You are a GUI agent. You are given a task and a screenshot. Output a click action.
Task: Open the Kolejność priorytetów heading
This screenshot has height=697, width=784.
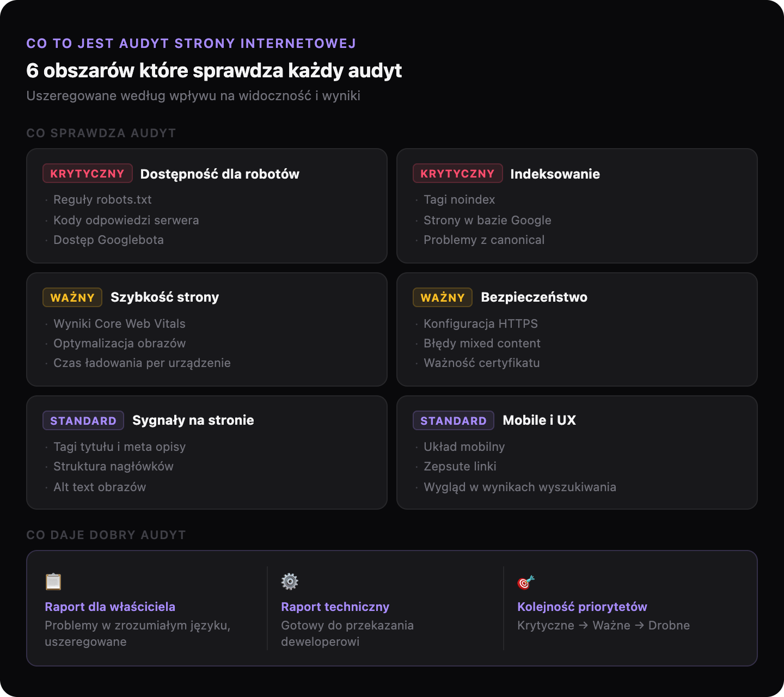click(x=582, y=607)
